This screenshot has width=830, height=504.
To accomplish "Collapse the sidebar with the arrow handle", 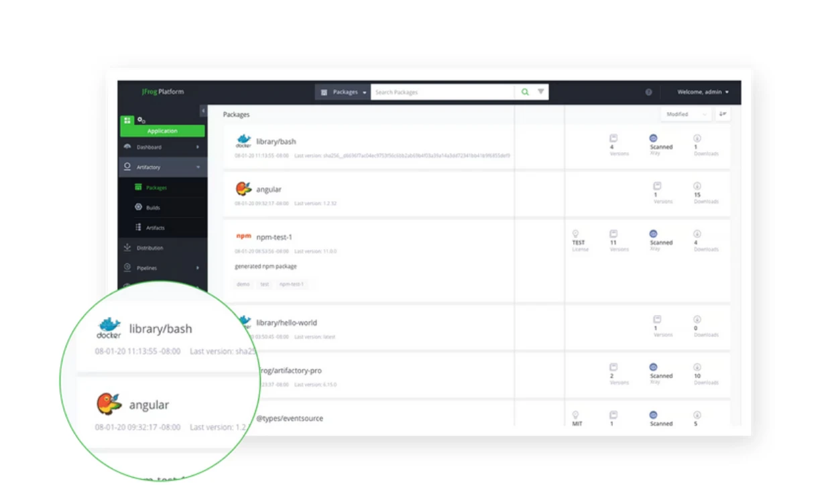I will tap(203, 111).
